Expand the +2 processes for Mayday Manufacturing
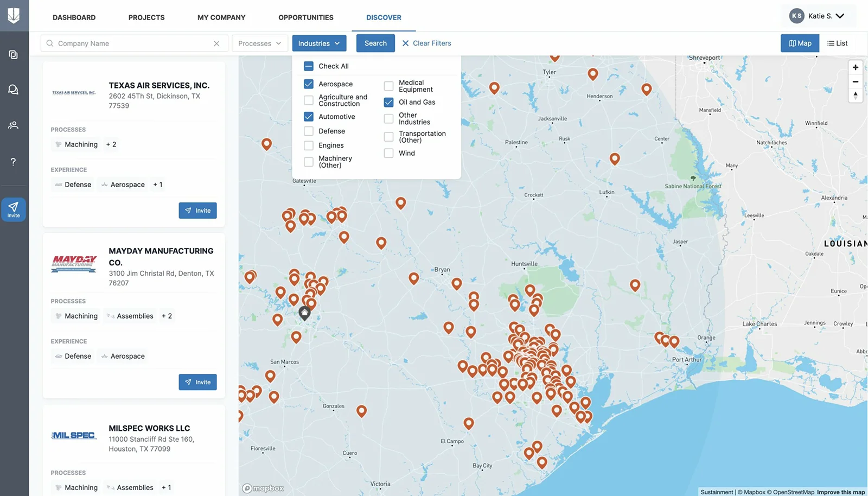Viewport: 868px width, 496px height. point(167,316)
